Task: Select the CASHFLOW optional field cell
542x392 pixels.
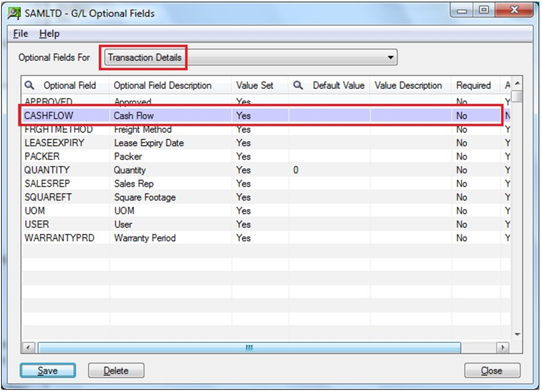Action: [65, 116]
